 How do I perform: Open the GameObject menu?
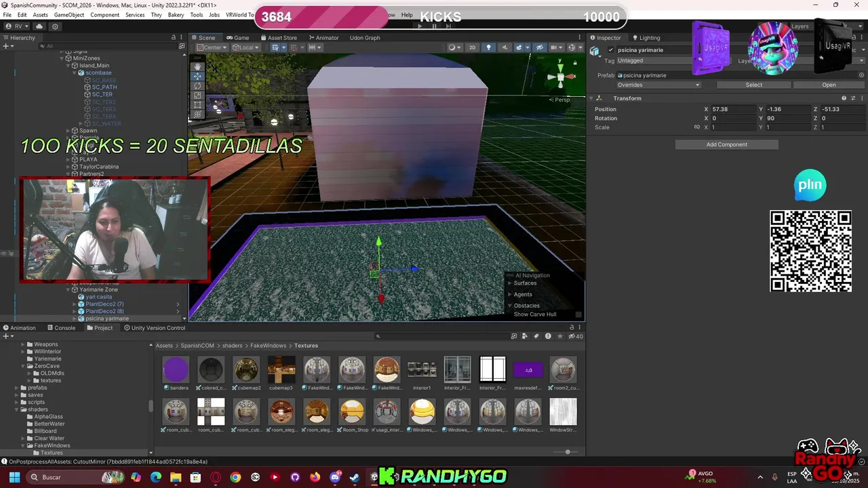69,15
